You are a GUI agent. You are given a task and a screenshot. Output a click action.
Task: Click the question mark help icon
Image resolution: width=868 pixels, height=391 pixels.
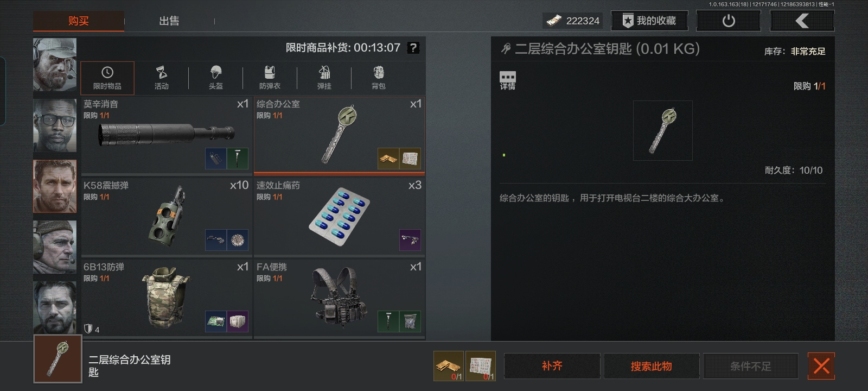click(413, 48)
